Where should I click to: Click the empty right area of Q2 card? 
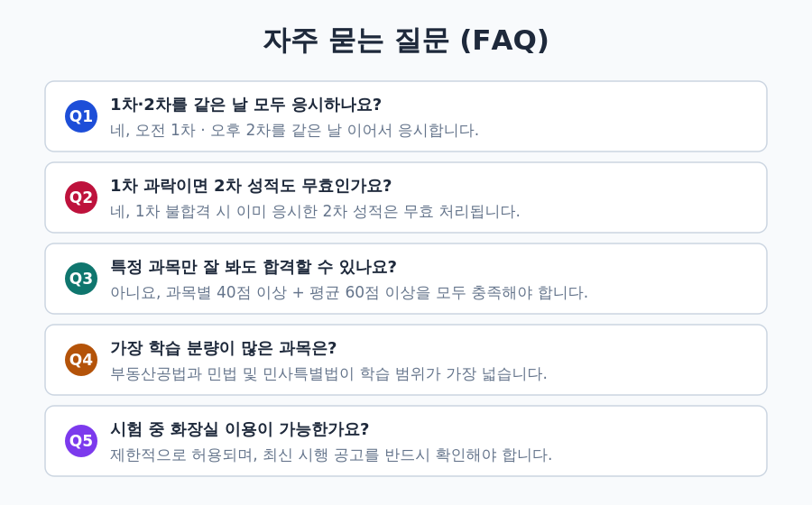[645, 197]
